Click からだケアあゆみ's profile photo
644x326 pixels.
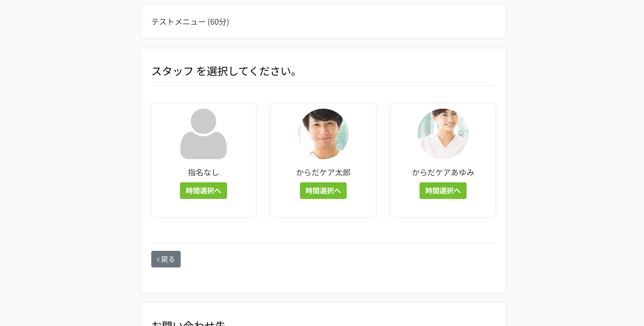(443, 134)
